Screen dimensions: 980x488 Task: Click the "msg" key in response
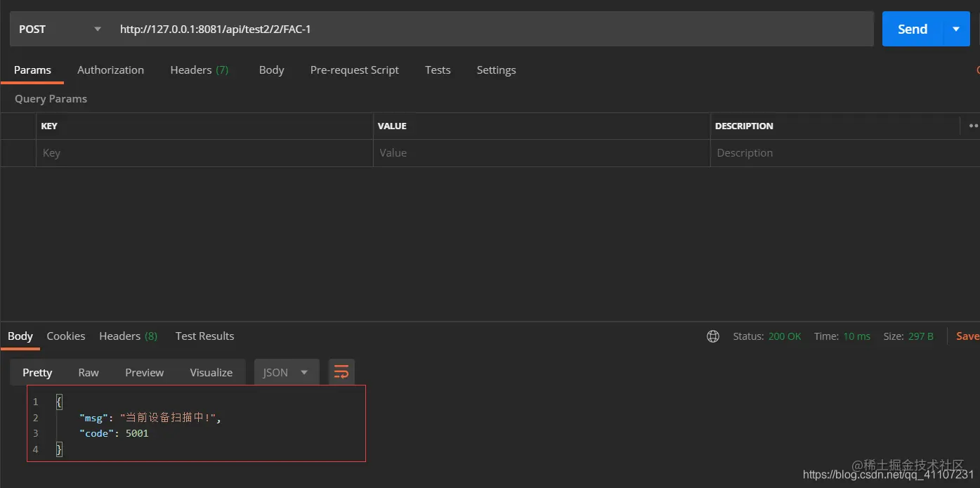(93, 418)
